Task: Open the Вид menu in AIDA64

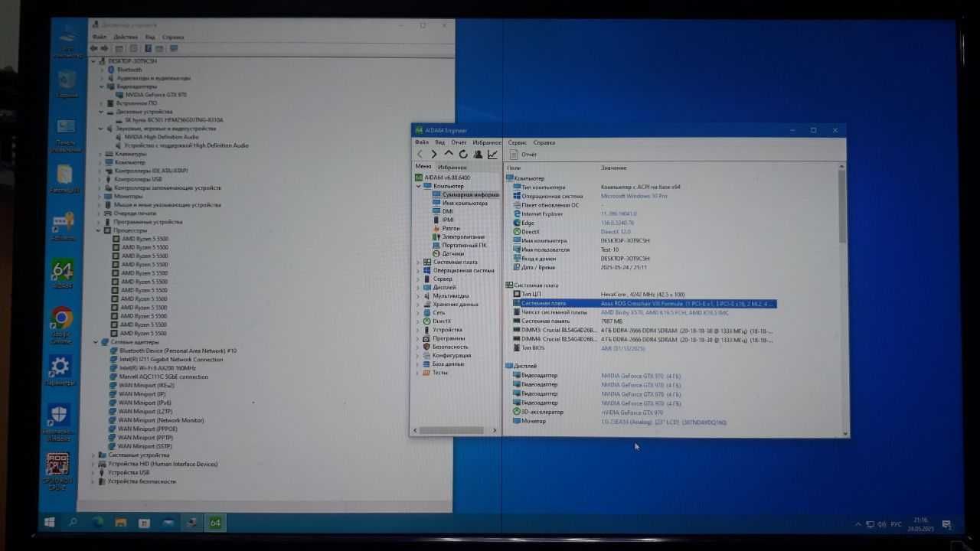Action: coord(439,142)
